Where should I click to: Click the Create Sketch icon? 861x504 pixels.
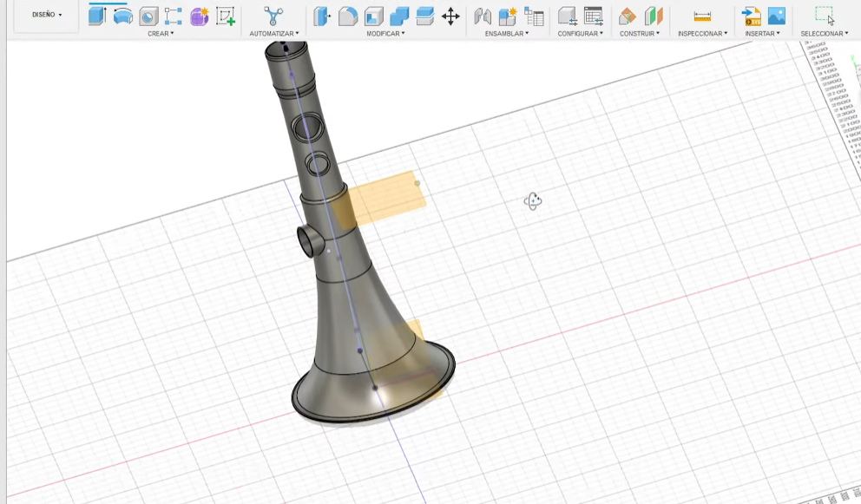[x=225, y=16]
